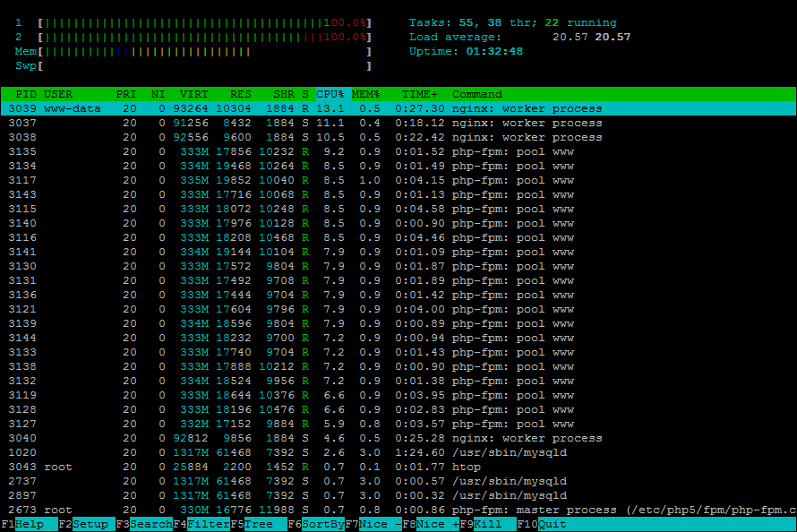Click the F9 Kill option
Viewport: 797px width, 532px height.
click(488, 524)
